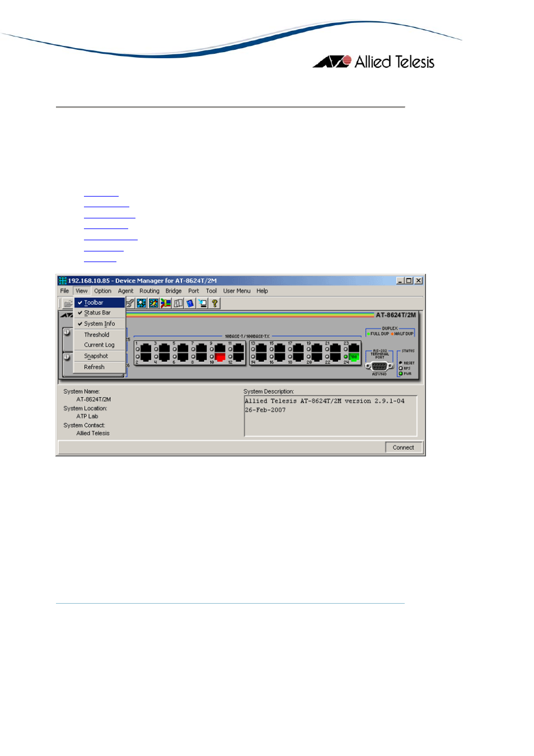Toggle the System Info view option

coord(99,324)
